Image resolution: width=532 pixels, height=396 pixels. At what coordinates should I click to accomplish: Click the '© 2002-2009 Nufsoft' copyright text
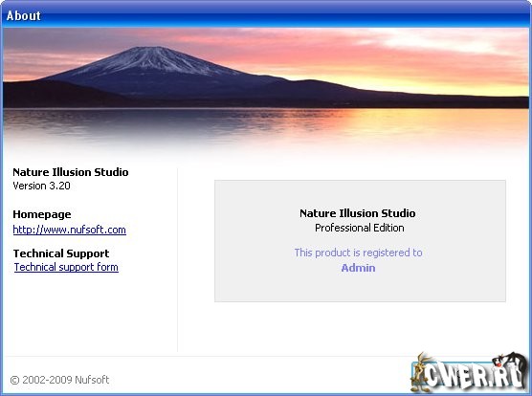(59, 380)
